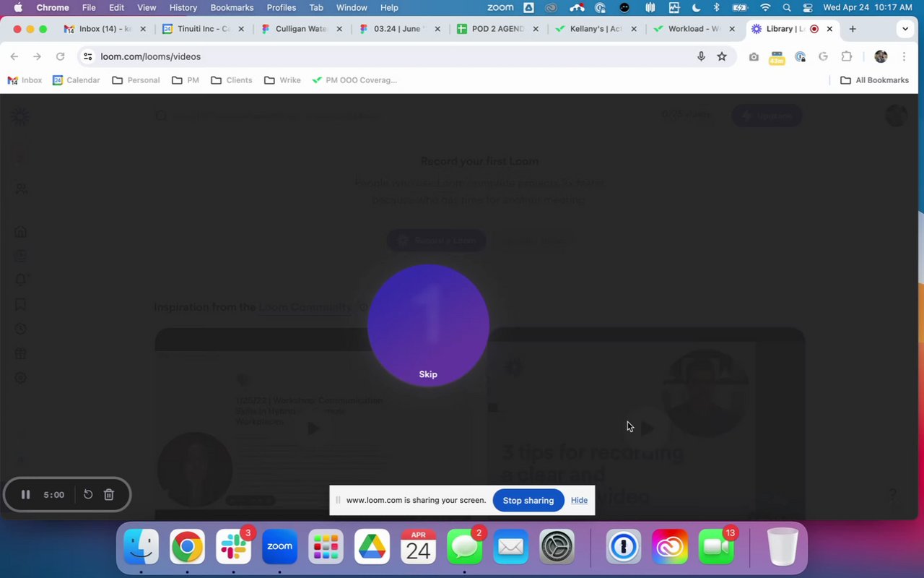
Task: Restart the Loom recording
Action: [x=88, y=495]
